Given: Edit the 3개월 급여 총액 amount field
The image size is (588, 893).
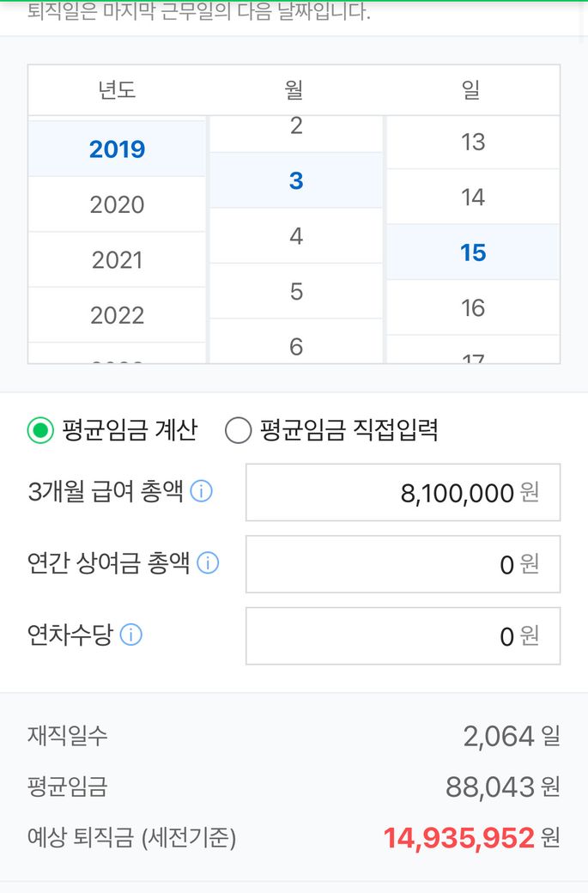Looking at the screenshot, I should coord(403,493).
